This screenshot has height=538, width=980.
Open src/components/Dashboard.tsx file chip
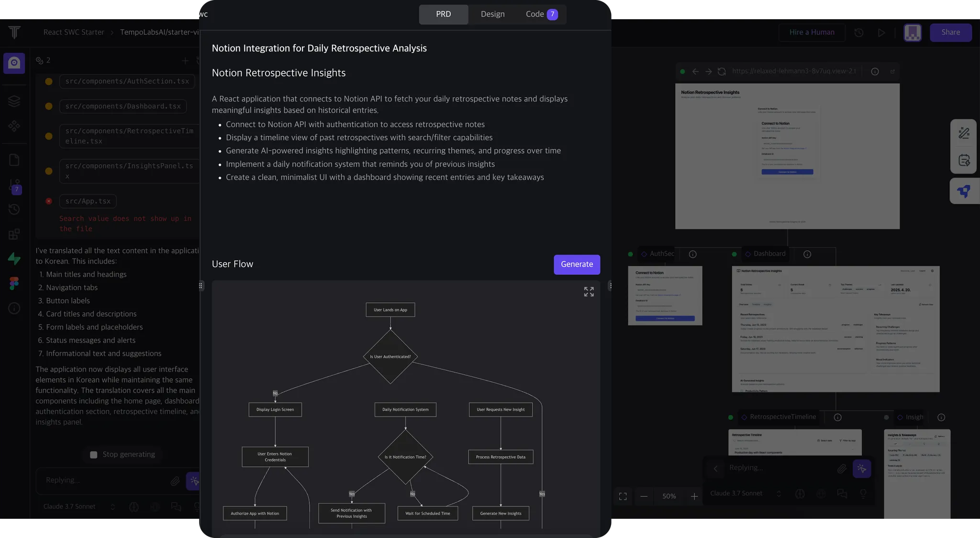(123, 106)
